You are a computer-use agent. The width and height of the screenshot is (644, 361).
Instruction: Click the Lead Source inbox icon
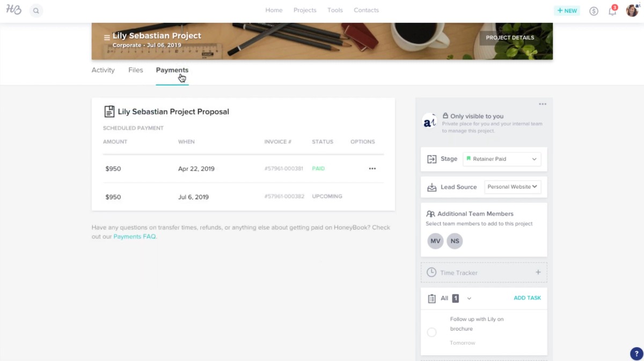click(431, 187)
